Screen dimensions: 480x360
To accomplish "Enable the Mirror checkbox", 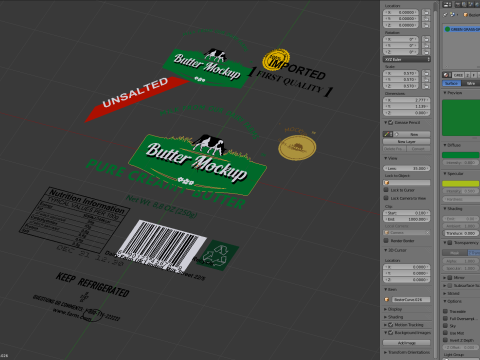I will point(450,277).
